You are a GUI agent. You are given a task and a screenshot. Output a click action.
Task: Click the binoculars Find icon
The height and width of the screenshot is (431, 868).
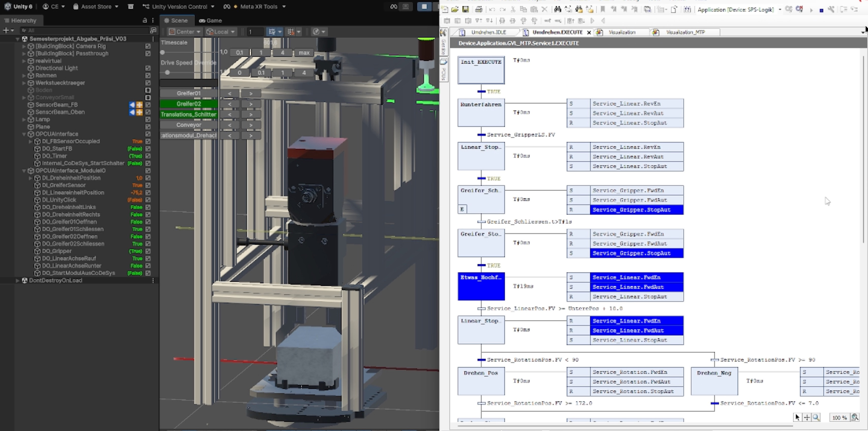pos(557,9)
